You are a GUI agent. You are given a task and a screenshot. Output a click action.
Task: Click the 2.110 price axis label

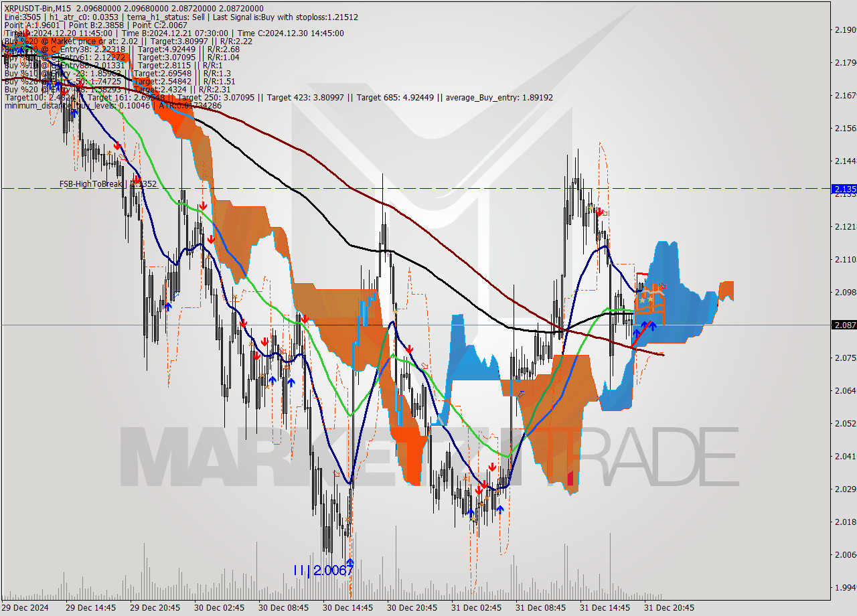tap(845, 259)
